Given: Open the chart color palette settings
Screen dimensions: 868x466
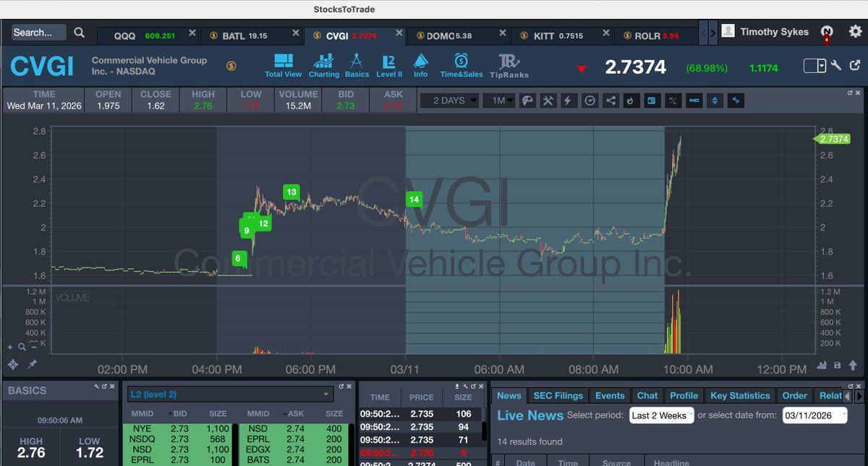Looking at the screenshot, I should (528, 101).
